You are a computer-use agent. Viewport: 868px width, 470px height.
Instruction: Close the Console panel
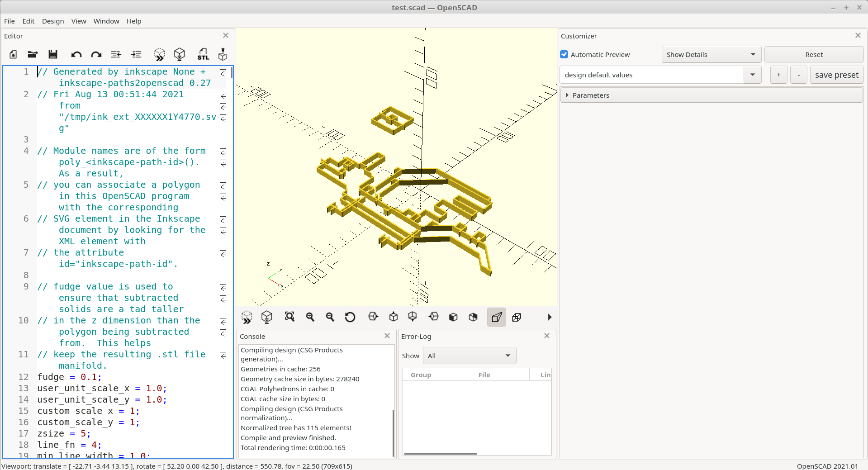[x=387, y=336]
